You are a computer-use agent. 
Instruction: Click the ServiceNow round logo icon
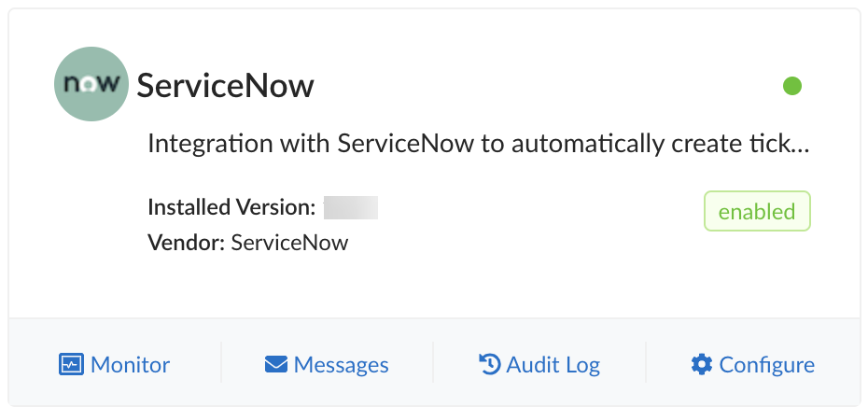click(91, 85)
